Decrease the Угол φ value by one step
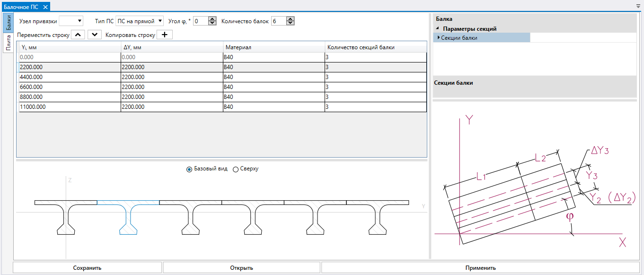This screenshot has height=275, width=644. [212, 23]
